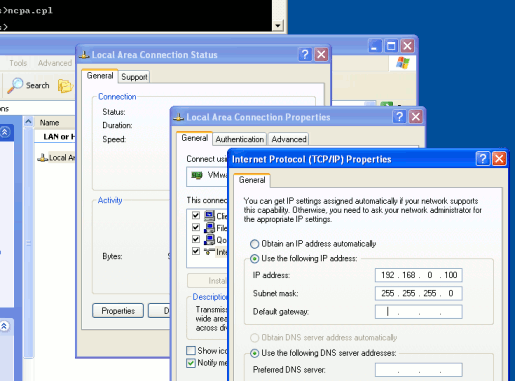Screen dimensions: 515x381
Task: Collapse the upper sidebar task panel
Action: point(5,132)
